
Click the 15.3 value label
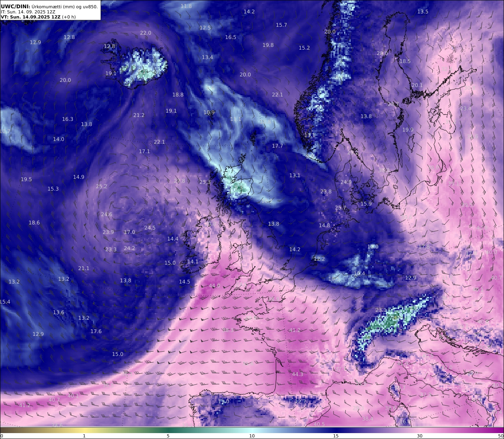pos(53,189)
